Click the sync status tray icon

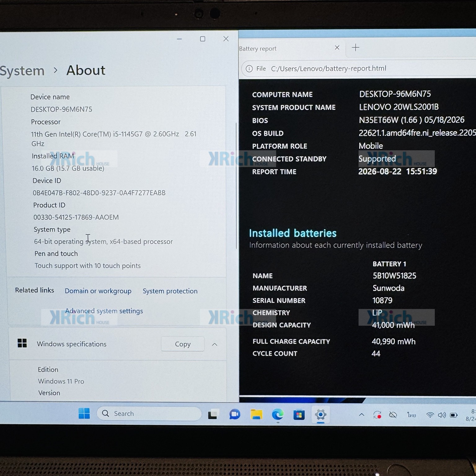tap(377, 415)
